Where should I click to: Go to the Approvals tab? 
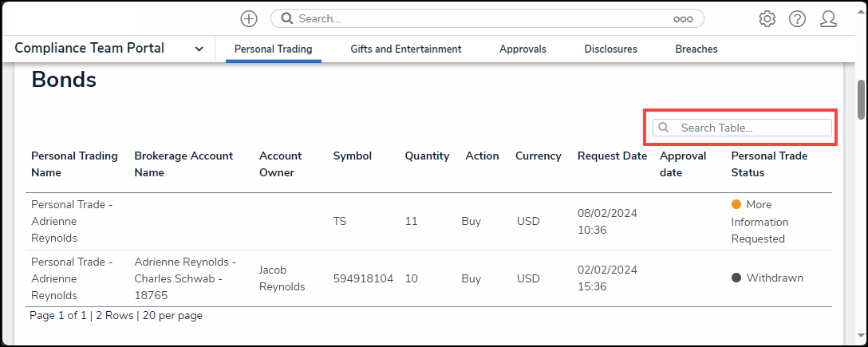point(523,49)
